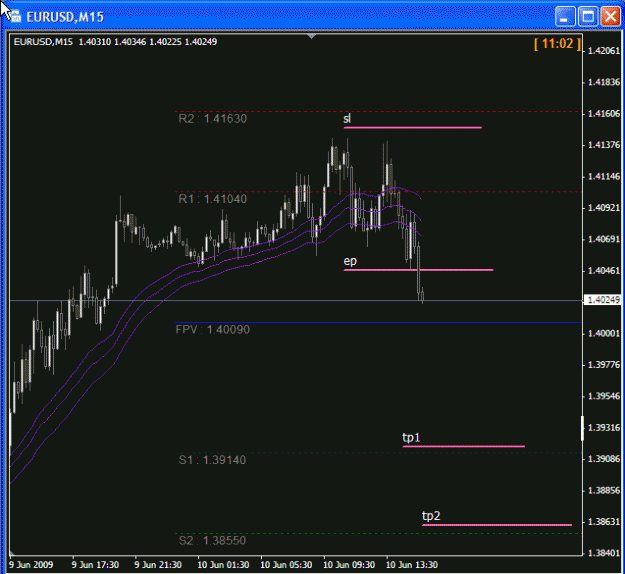
Task: Click the EURUSD,M15 chart window icon
Action: pyautogui.click(x=14, y=16)
